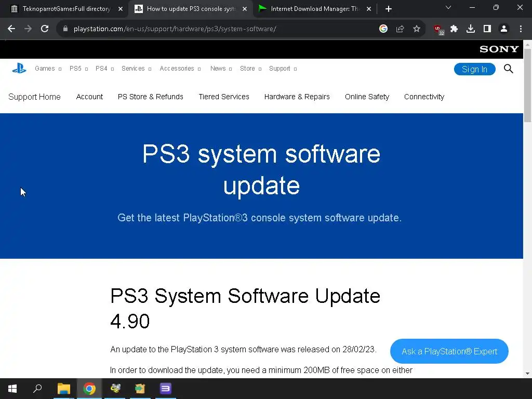Open the Google account icon in address bar
The width and height of the screenshot is (532, 399).
click(383, 29)
